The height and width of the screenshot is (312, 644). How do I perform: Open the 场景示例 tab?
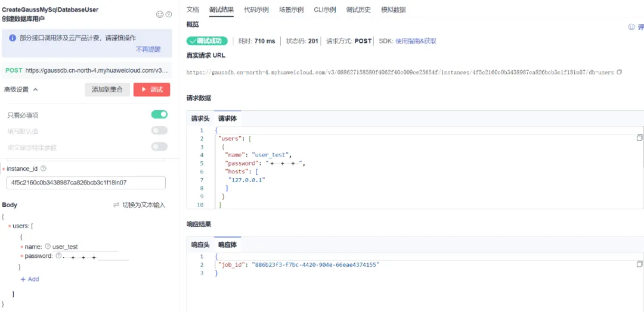(x=291, y=10)
